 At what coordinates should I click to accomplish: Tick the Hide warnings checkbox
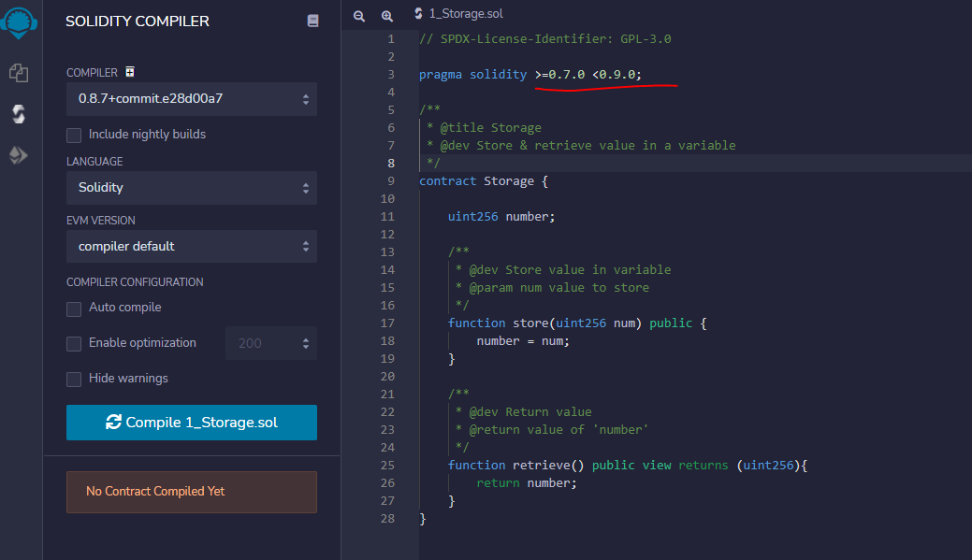tap(74, 380)
